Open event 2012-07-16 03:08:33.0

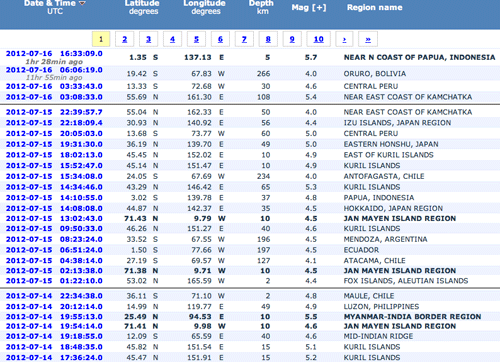[54, 97]
